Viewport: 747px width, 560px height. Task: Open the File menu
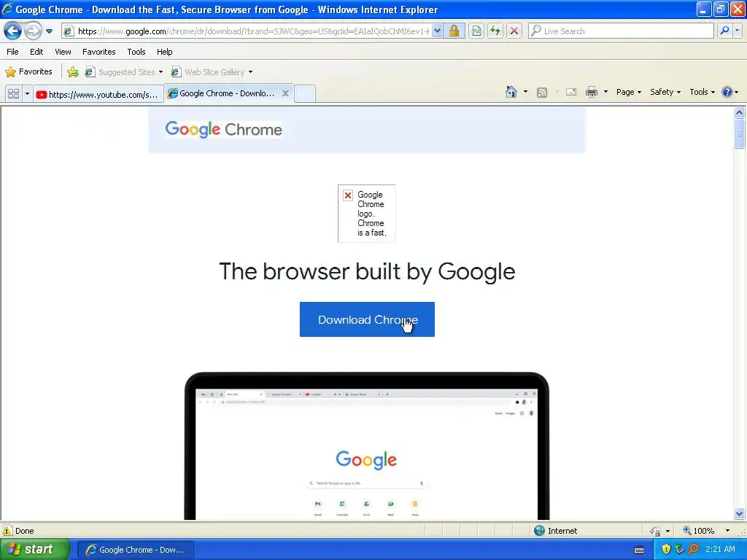tap(13, 52)
